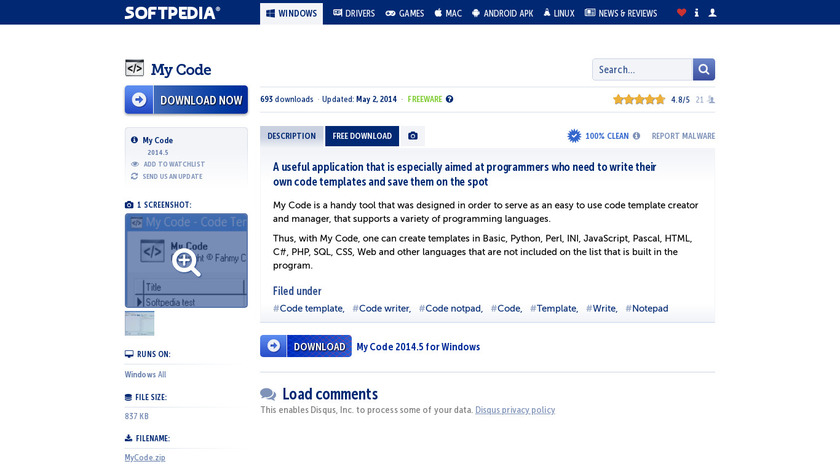
Task: Click the #Code notepad tag
Action: [451, 309]
